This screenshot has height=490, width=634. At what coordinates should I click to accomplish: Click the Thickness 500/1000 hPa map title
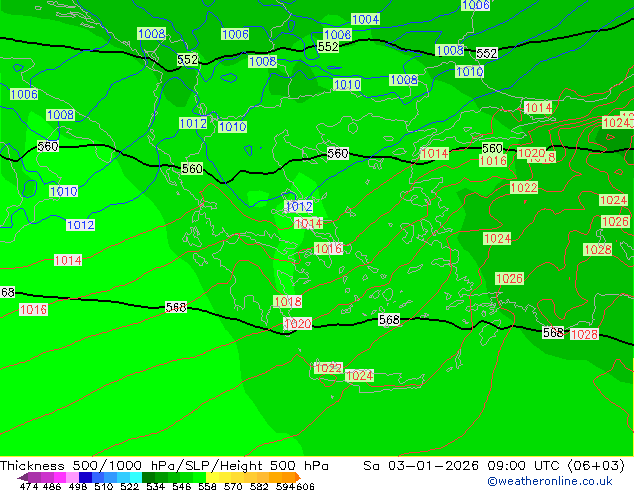pos(165,465)
